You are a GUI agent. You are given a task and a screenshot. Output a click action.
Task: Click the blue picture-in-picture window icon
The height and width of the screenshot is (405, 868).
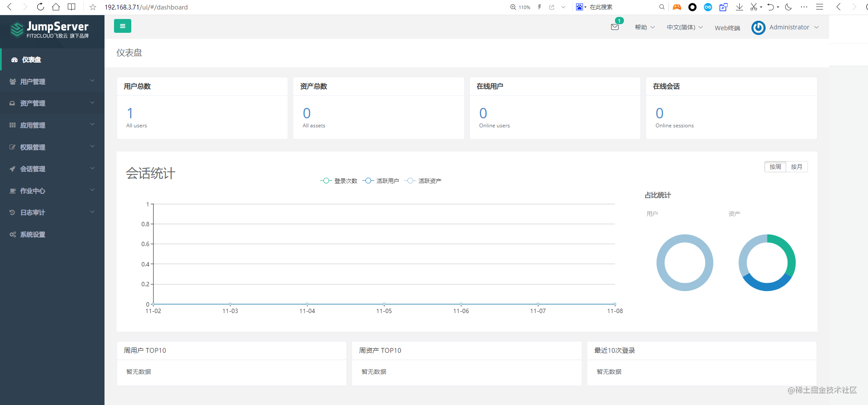[723, 7]
